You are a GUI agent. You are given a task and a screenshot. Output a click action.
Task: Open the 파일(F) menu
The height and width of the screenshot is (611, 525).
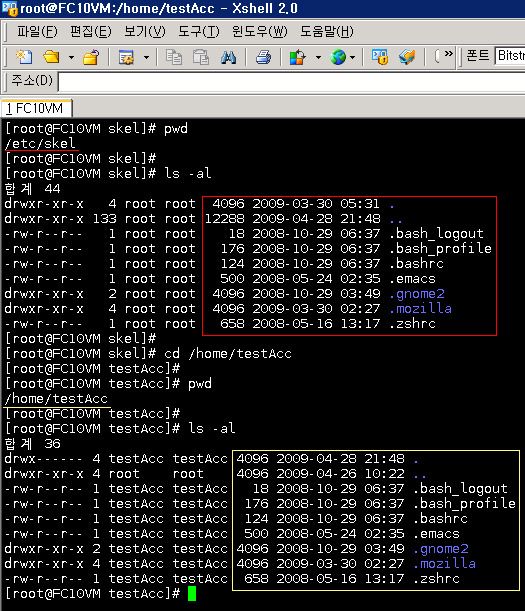click(37, 32)
